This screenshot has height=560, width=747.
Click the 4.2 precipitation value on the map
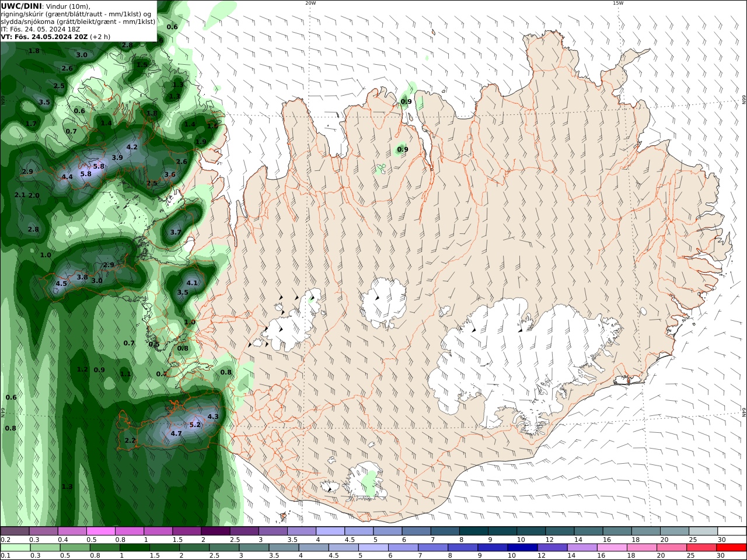point(131,147)
